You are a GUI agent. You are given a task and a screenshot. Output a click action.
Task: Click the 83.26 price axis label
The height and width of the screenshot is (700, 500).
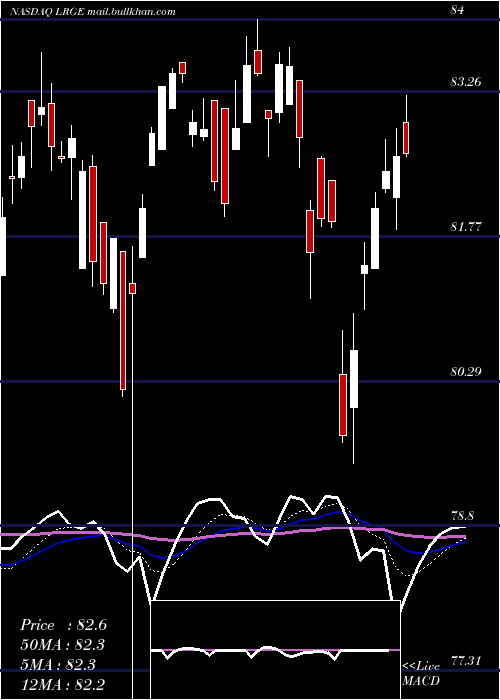click(x=466, y=82)
